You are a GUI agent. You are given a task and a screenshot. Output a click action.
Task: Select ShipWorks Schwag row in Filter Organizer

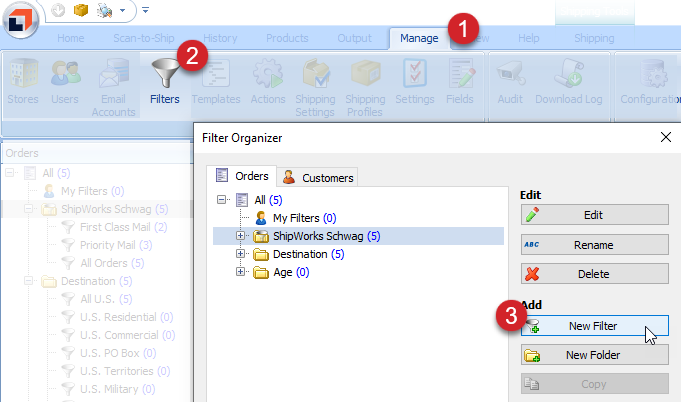coord(358,236)
